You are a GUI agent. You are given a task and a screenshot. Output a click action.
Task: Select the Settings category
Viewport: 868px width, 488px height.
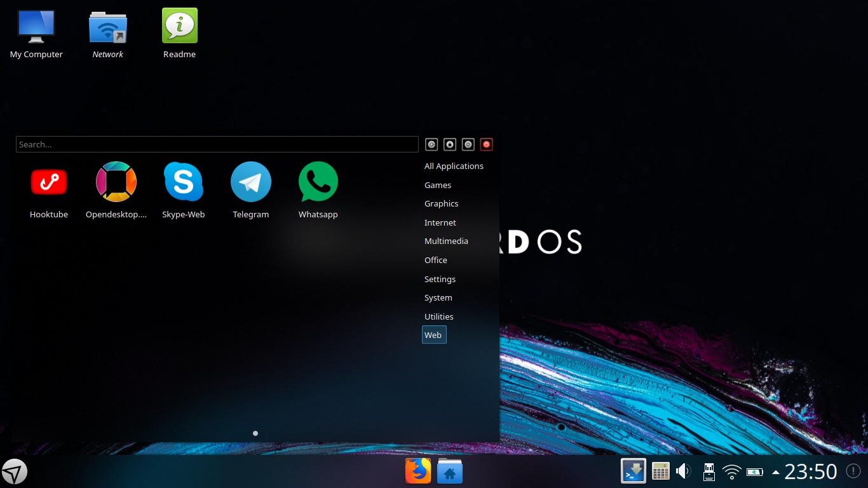440,280
